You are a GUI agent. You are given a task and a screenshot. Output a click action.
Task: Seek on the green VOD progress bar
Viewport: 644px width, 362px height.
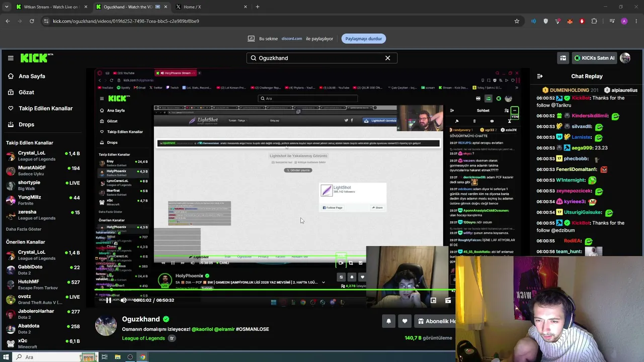click(275, 290)
